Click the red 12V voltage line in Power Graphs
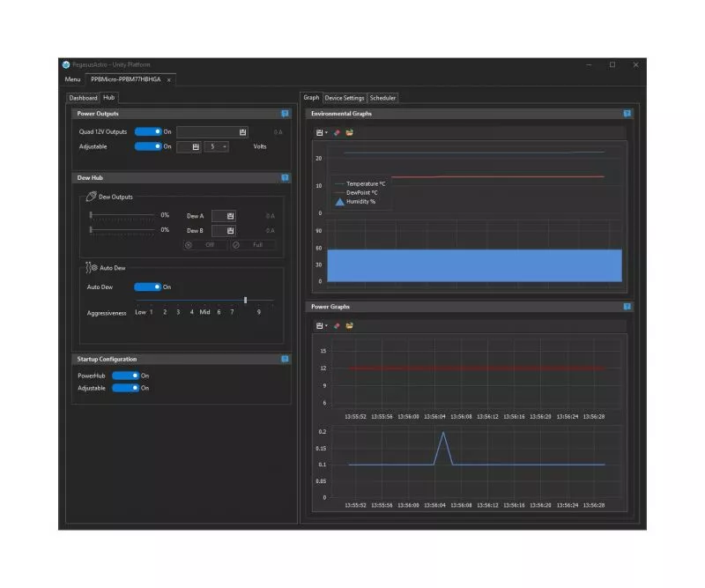Image resolution: width=705 pixels, height=588 pixels. coord(477,368)
